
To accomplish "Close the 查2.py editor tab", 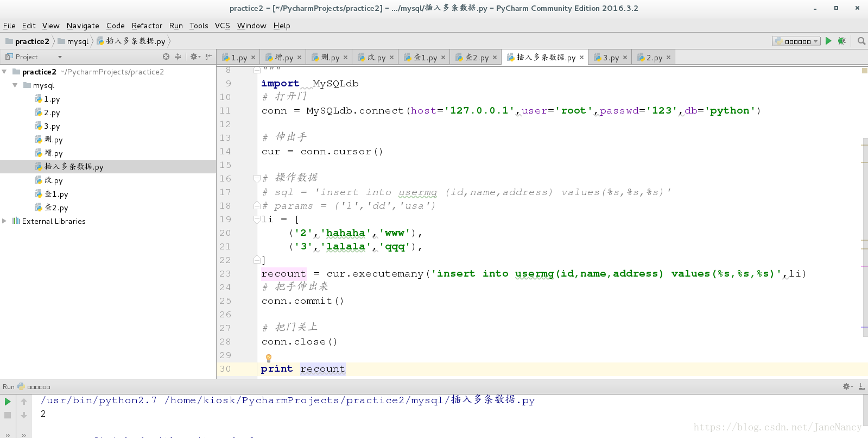I will tap(495, 57).
